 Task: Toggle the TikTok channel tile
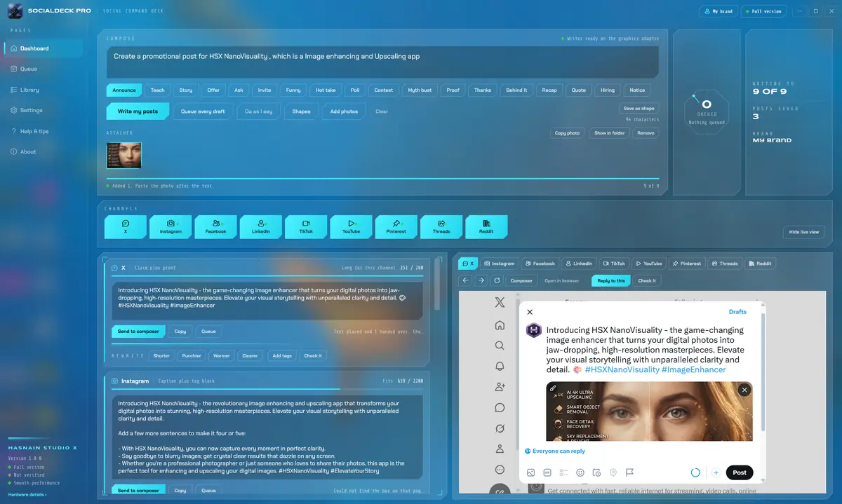coord(306,227)
